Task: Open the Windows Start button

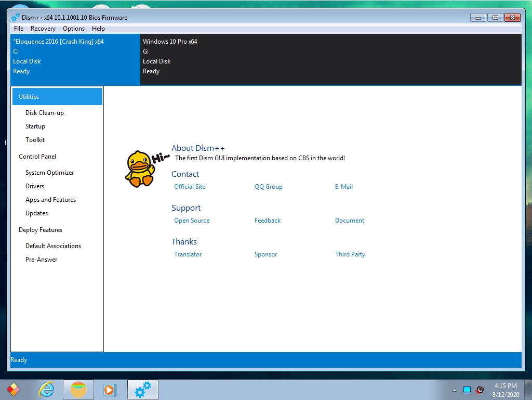Action: coord(14,390)
